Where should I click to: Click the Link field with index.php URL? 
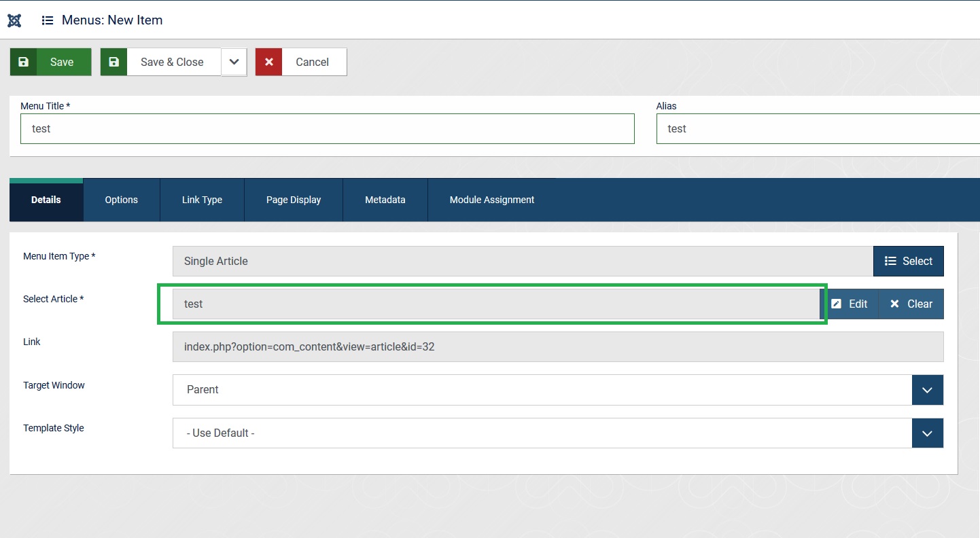558,346
